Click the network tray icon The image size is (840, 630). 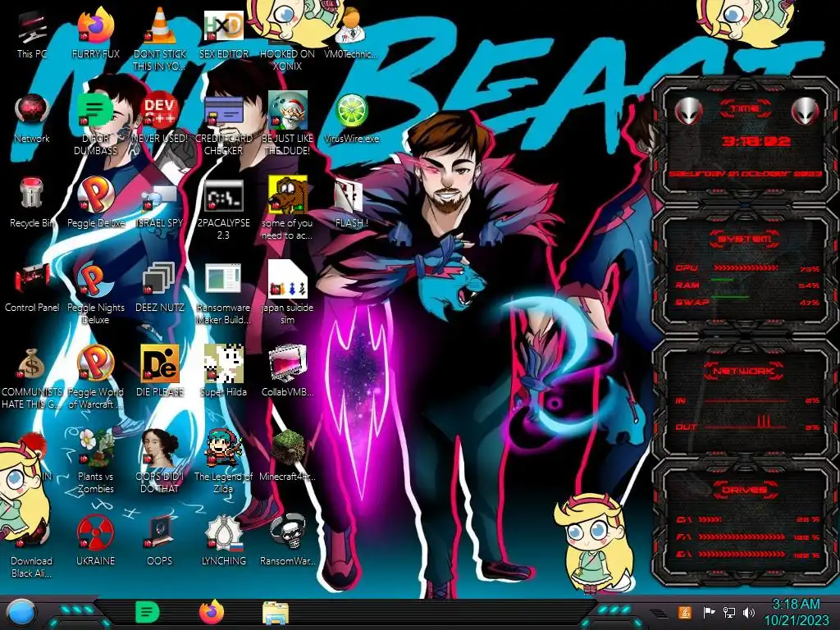pos(729,612)
